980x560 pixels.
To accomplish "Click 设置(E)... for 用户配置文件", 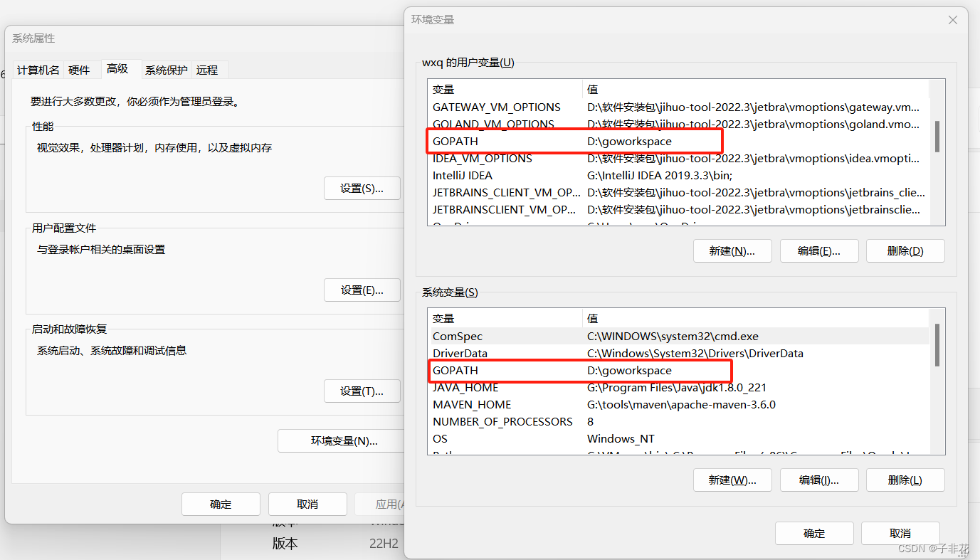I will tap(362, 290).
